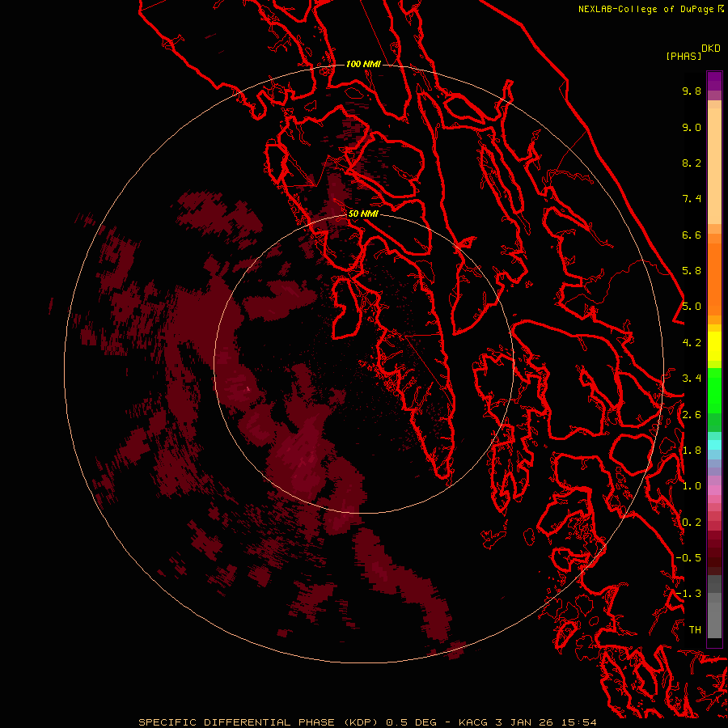The width and height of the screenshot is (728, 728).
Task: Pick the gray swatch near TH
Action: point(714,622)
